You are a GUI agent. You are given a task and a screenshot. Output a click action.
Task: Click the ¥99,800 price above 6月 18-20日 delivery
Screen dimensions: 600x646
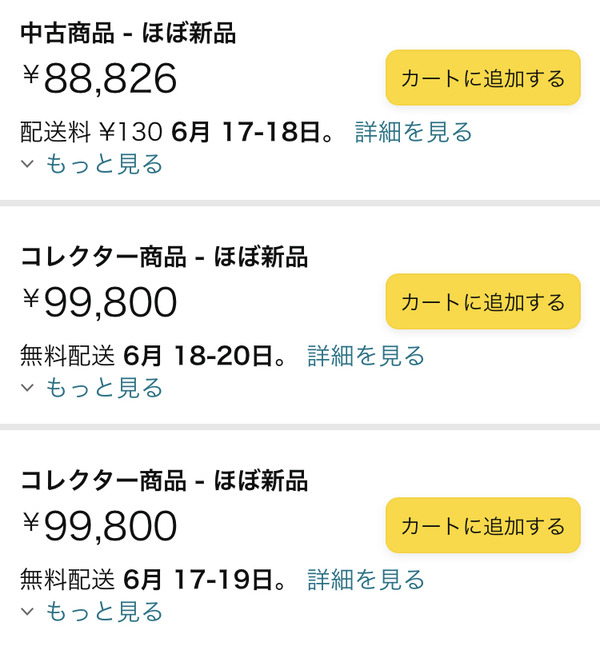point(99,302)
